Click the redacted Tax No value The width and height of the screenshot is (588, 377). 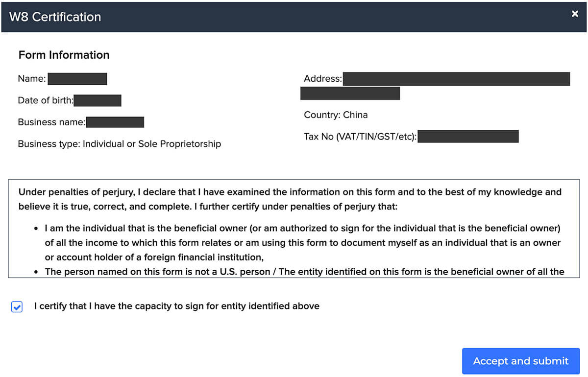(468, 137)
